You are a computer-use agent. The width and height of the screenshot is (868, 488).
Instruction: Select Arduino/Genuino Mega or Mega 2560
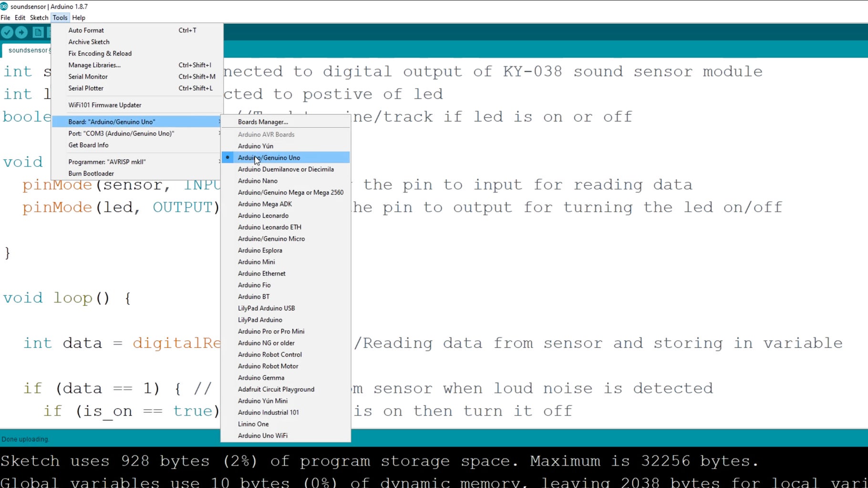tap(286, 193)
